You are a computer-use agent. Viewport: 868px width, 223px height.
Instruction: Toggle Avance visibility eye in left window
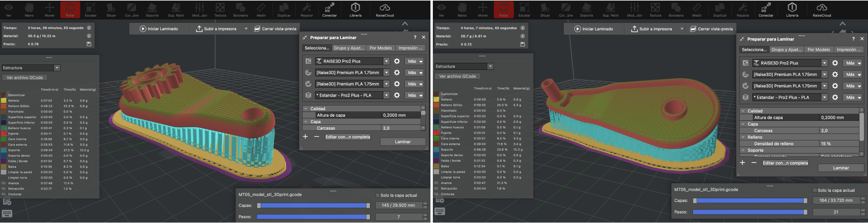tap(4, 183)
